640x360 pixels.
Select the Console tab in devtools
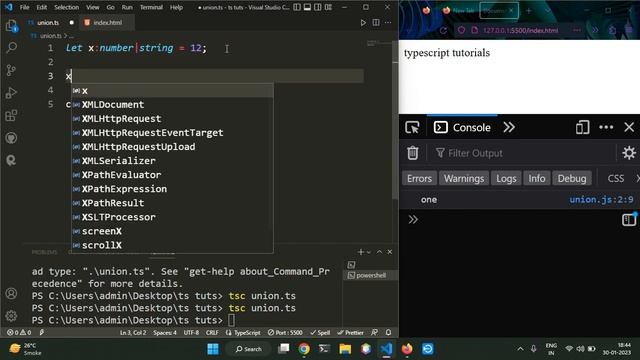462,127
